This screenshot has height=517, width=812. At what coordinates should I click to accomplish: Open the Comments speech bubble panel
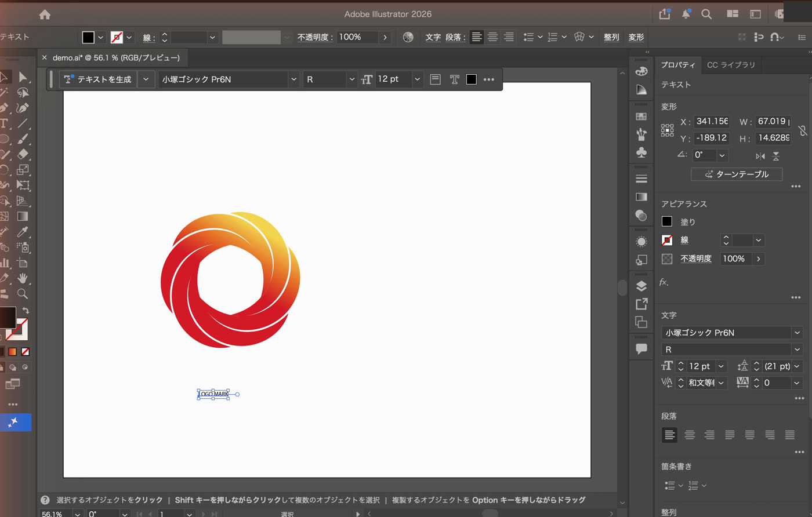(641, 348)
